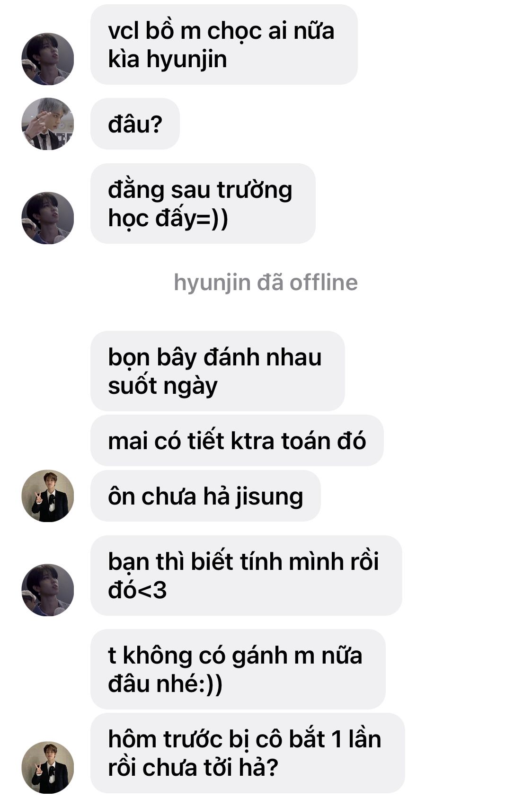Click the '<3' text in the 'bạn thì biết' message

tap(152, 590)
